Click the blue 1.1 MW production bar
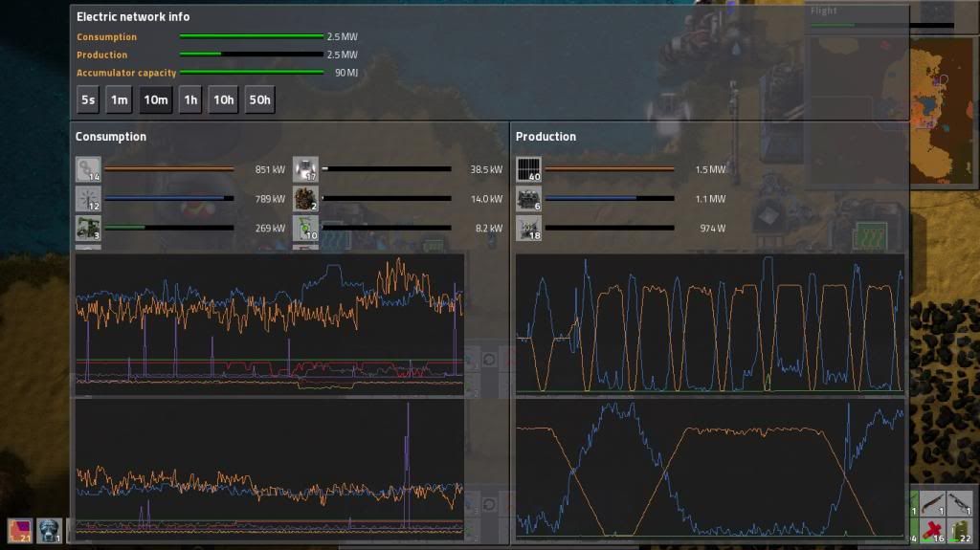 coord(610,198)
